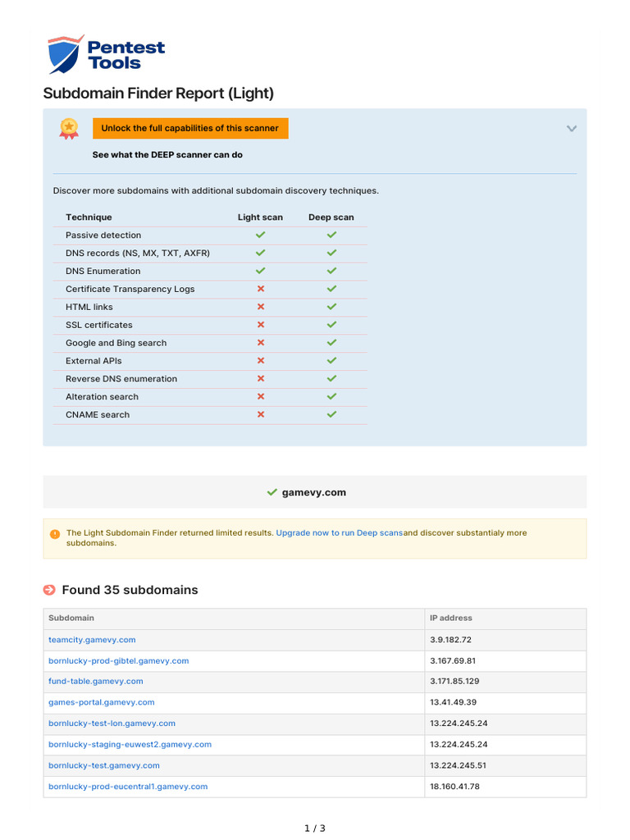Click the Subdomain Finder Report (Light) title

(x=158, y=94)
